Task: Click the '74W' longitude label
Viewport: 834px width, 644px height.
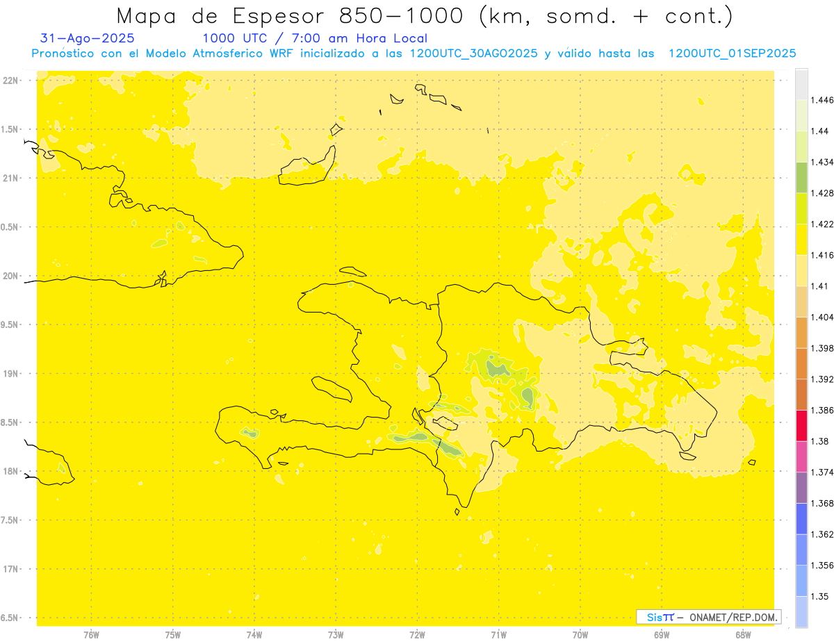Action: pyautogui.click(x=254, y=635)
